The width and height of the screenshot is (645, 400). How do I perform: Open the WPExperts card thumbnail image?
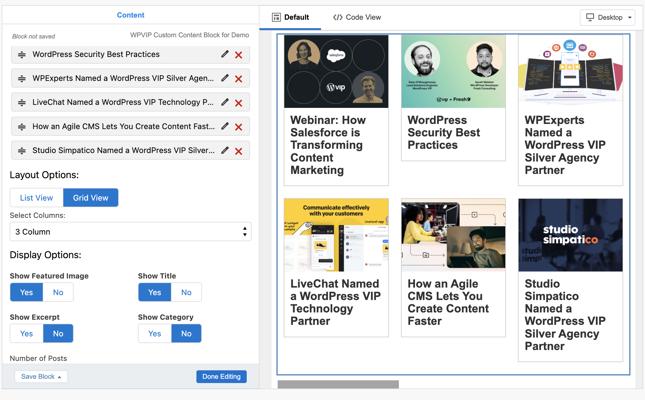tap(571, 71)
